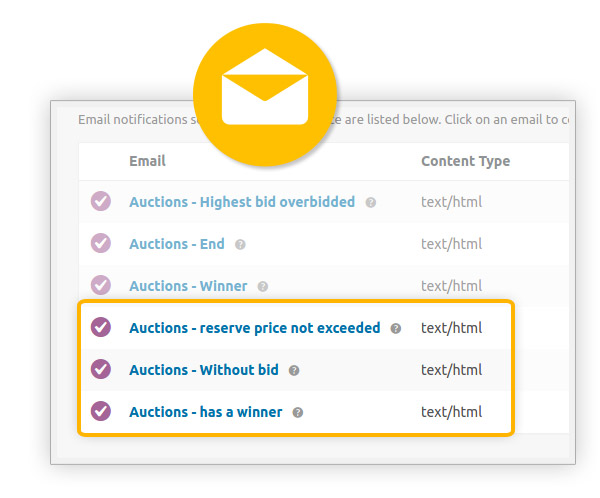Click help icon next to Without bid

(x=294, y=371)
